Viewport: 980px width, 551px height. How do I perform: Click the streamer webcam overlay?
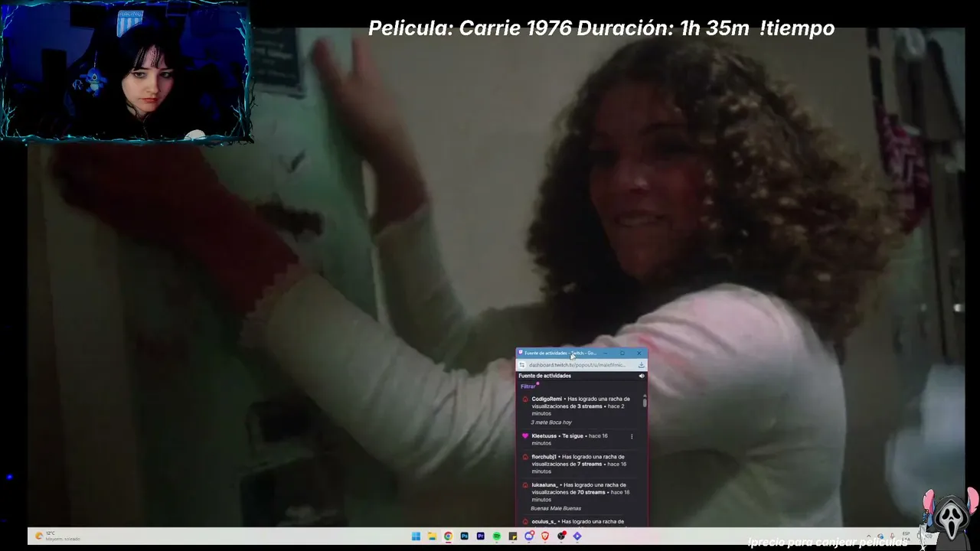[126, 72]
